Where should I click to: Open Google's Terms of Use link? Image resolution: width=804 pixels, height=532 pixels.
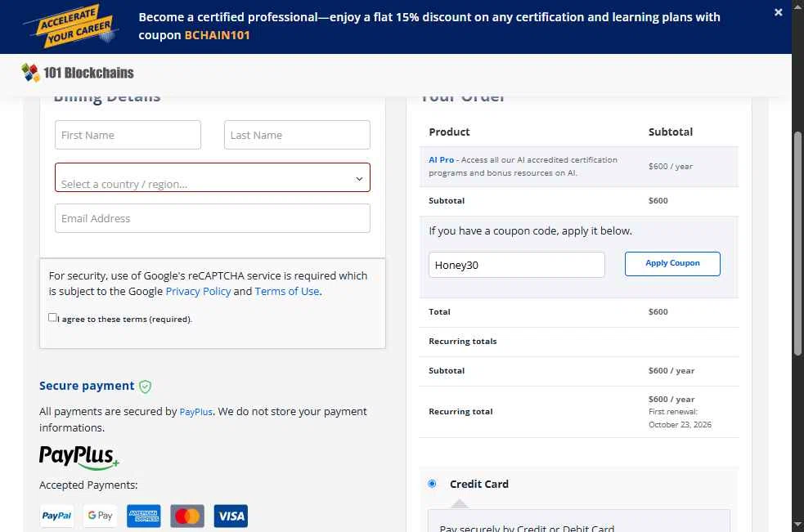point(287,291)
